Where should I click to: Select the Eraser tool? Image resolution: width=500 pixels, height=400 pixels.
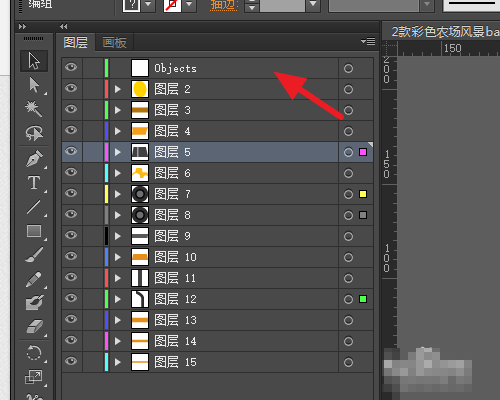(34, 327)
